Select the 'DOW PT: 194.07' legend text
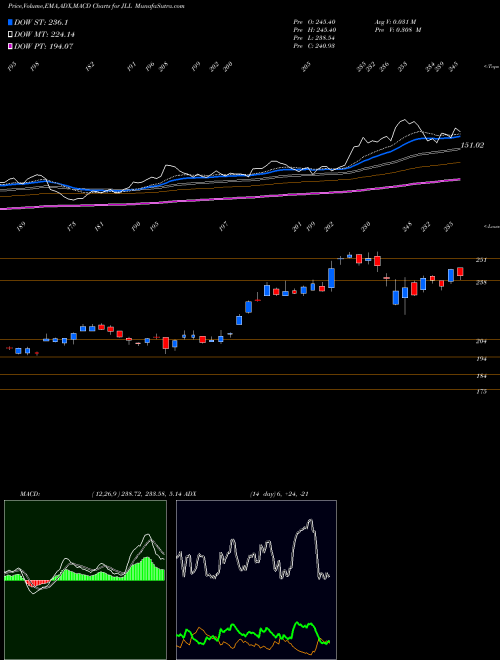This screenshot has height=660, width=500. tap(43, 46)
